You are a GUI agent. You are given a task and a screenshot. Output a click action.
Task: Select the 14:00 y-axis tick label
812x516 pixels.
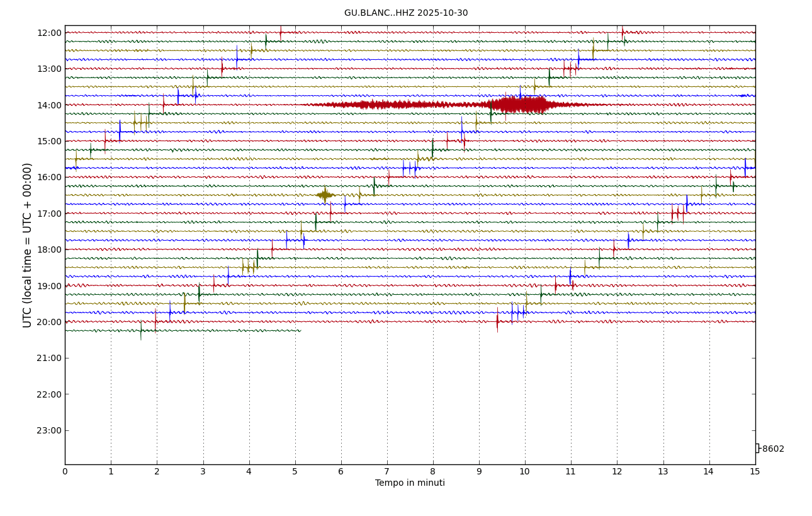click(x=49, y=105)
